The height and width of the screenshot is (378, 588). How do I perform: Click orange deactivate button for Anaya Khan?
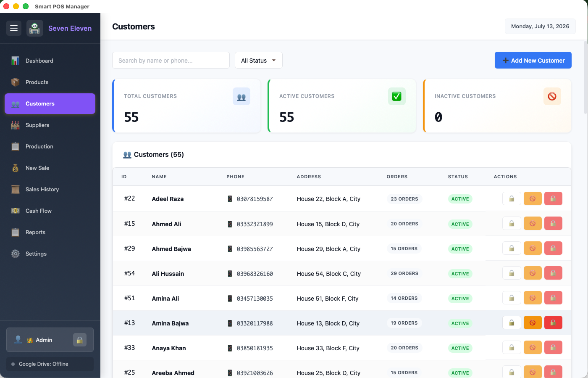point(533,347)
